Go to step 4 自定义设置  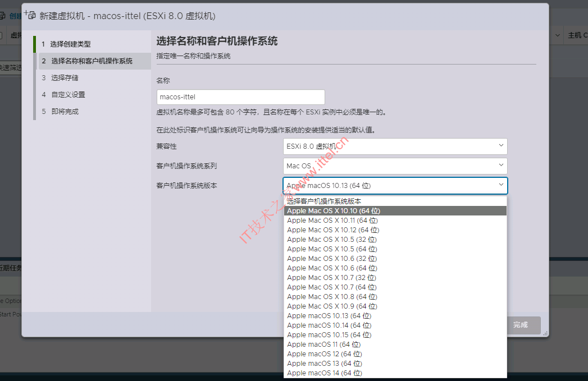94,94
